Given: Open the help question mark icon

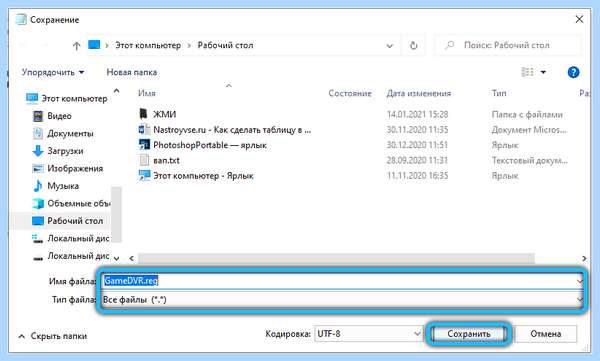Looking at the screenshot, I should [573, 72].
